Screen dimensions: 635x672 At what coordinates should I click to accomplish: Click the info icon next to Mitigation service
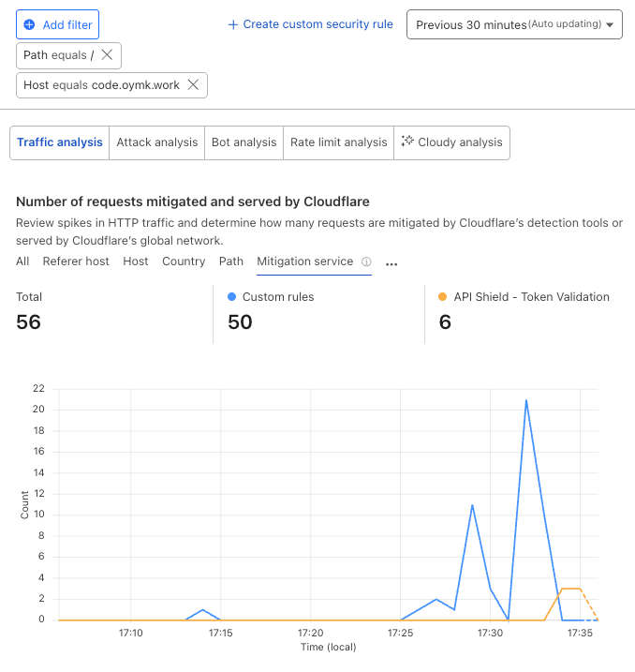pyautogui.click(x=366, y=261)
